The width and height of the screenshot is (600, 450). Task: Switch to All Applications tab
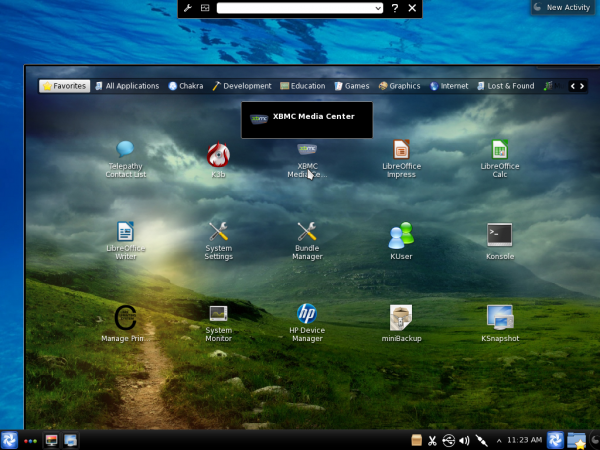pos(127,86)
